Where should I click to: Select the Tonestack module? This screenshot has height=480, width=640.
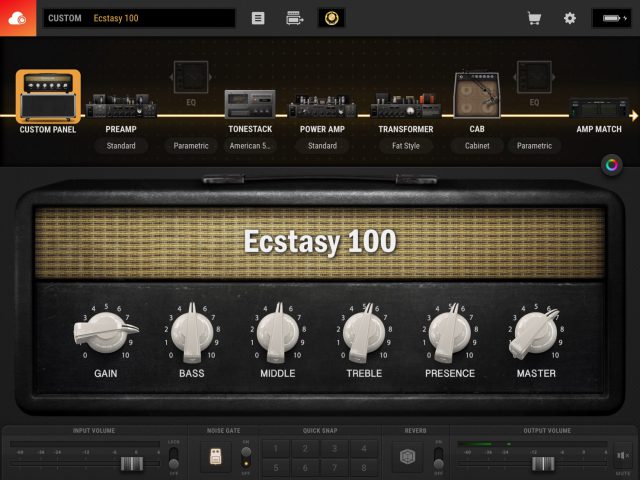click(250, 104)
